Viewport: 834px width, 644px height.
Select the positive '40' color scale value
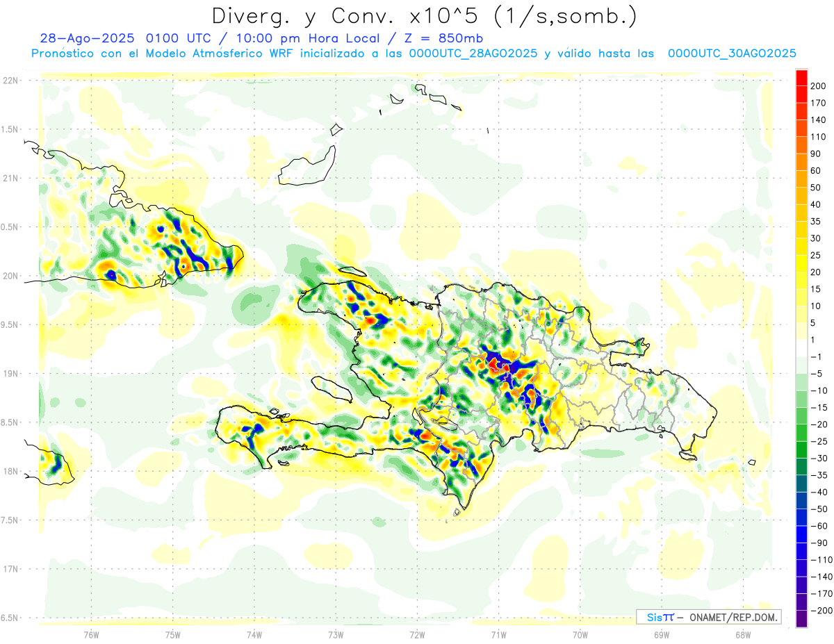click(x=817, y=205)
